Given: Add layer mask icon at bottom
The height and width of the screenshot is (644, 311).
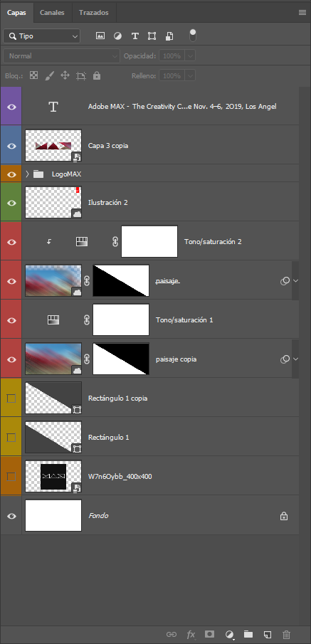Looking at the screenshot, I should coord(209,634).
